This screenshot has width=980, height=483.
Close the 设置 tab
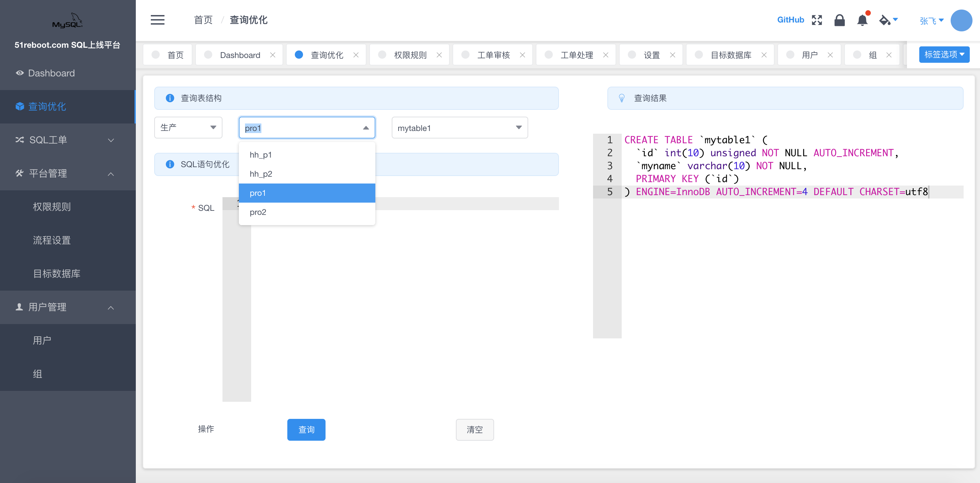point(673,55)
